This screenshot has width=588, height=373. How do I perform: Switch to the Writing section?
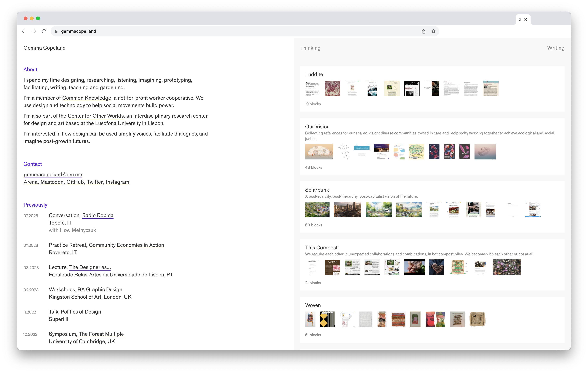coord(556,48)
